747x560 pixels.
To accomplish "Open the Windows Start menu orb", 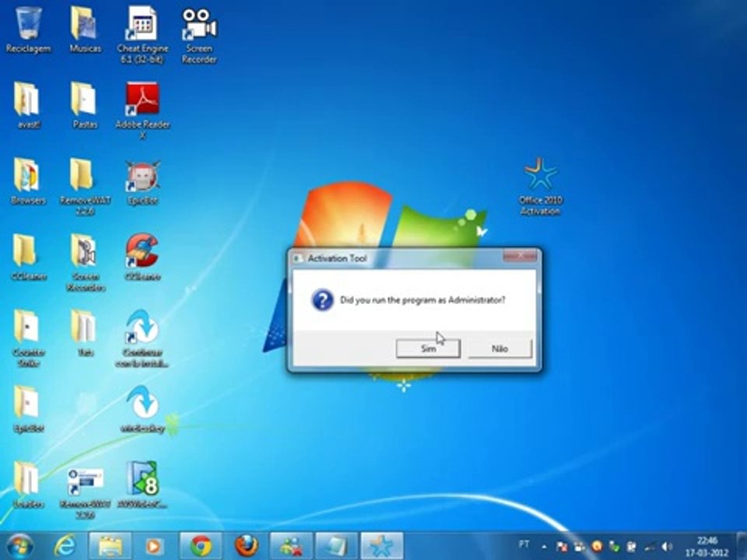I will coord(20,546).
